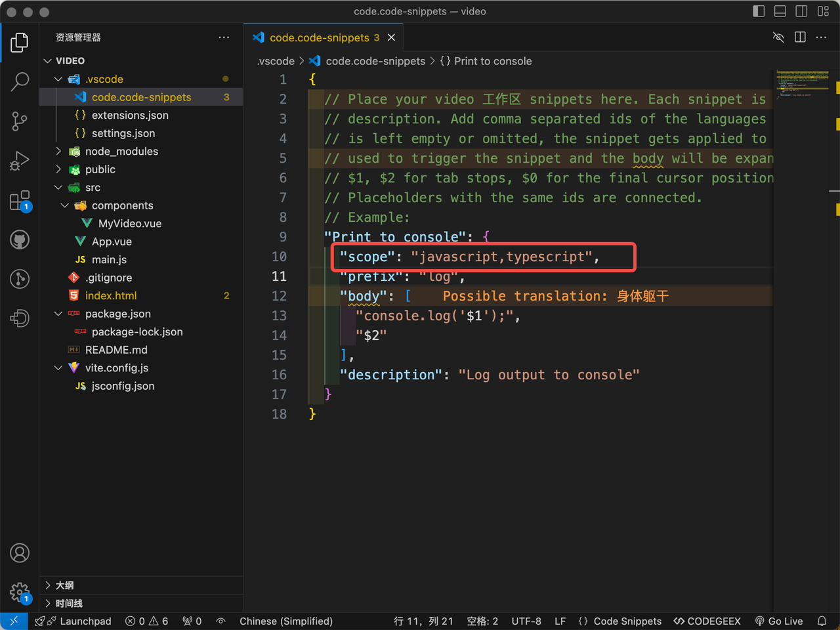Open the notifications bell icon

(822, 621)
